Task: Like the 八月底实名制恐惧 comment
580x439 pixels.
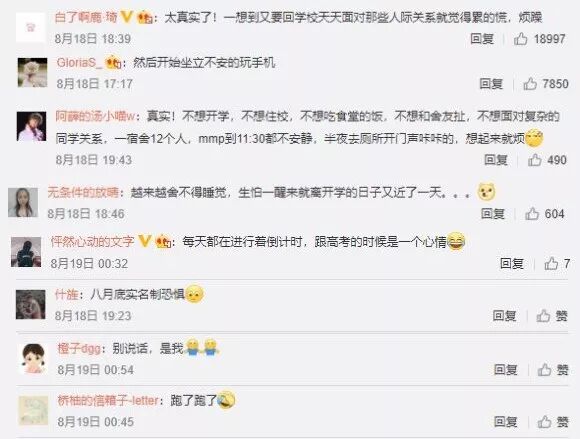Action: pyautogui.click(x=543, y=315)
